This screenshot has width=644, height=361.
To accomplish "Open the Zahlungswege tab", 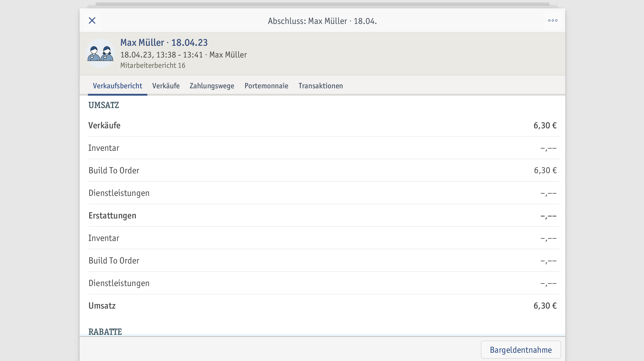I will 212,86.
